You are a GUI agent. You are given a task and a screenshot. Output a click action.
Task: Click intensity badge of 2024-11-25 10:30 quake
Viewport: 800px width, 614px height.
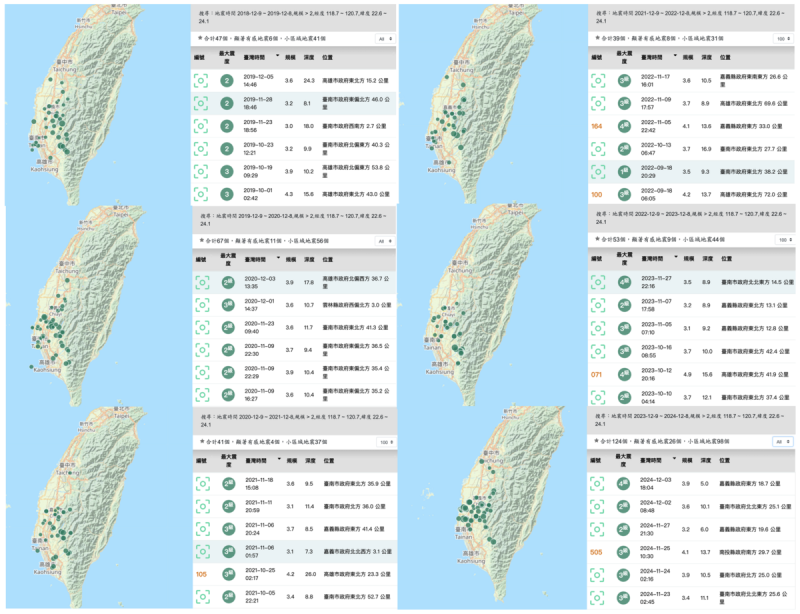623,552
